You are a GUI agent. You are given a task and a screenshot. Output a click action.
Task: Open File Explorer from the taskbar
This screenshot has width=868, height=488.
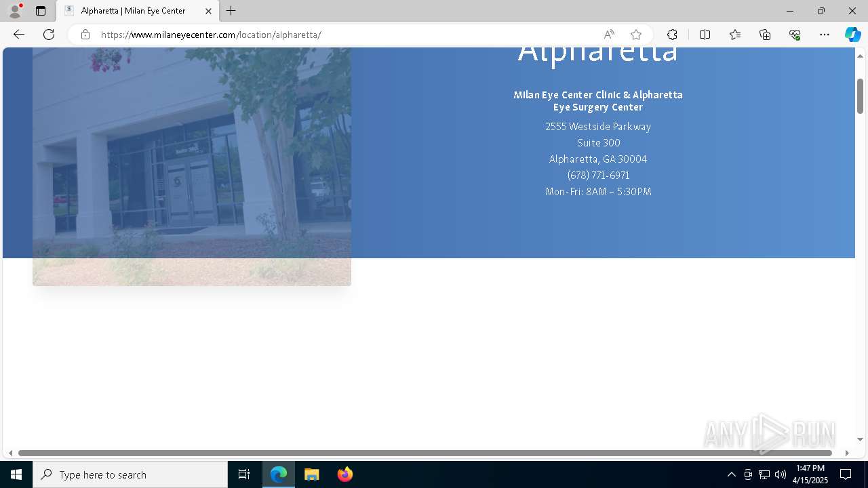click(312, 474)
